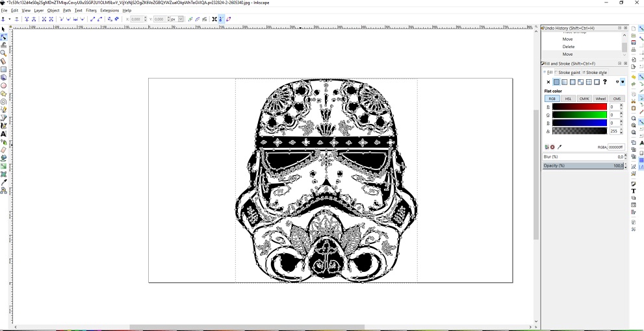The width and height of the screenshot is (644, 331).
Task: Click Make selected nodes cusp icon
Action: pyautogui.click(x=62, y=19)
